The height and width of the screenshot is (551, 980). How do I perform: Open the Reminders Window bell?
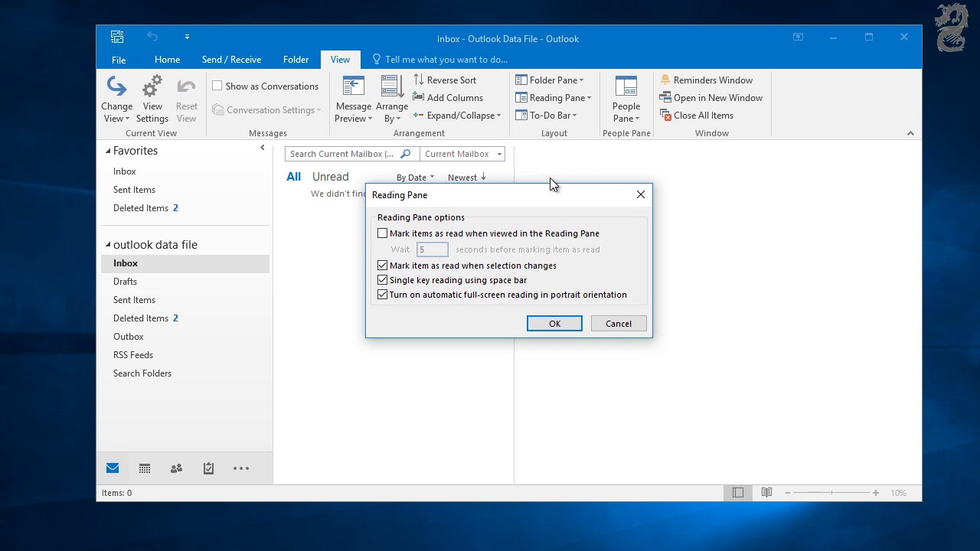coord(665,80)
